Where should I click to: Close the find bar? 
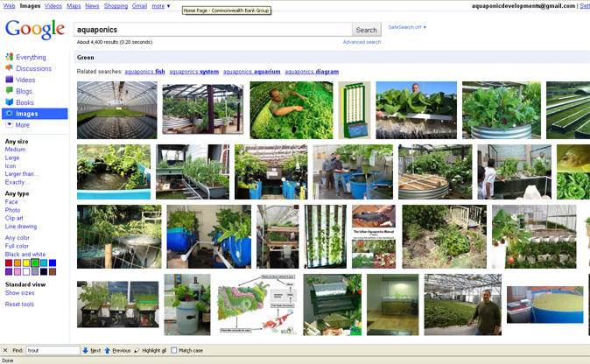pyautogui.click(x=5, y=350)
